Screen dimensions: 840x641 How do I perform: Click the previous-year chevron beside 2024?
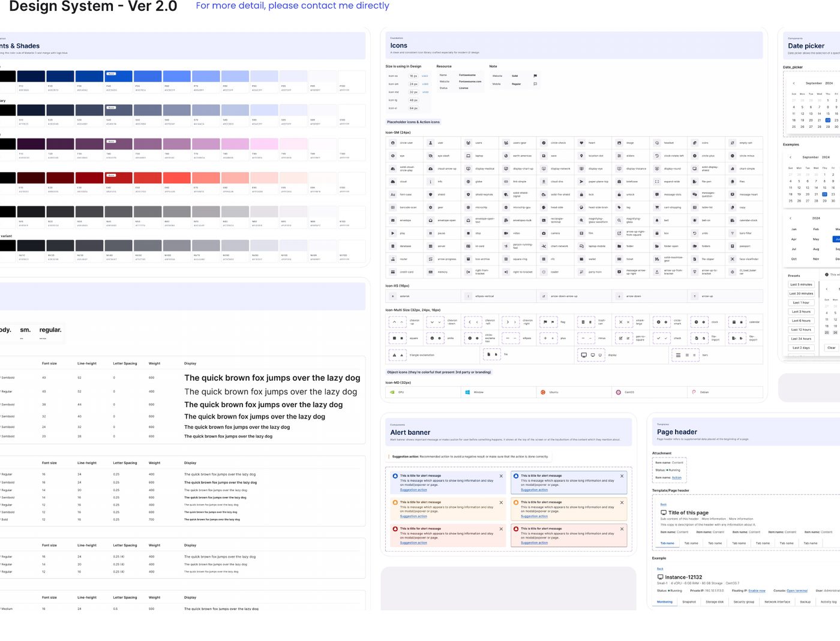coord(790,218)
